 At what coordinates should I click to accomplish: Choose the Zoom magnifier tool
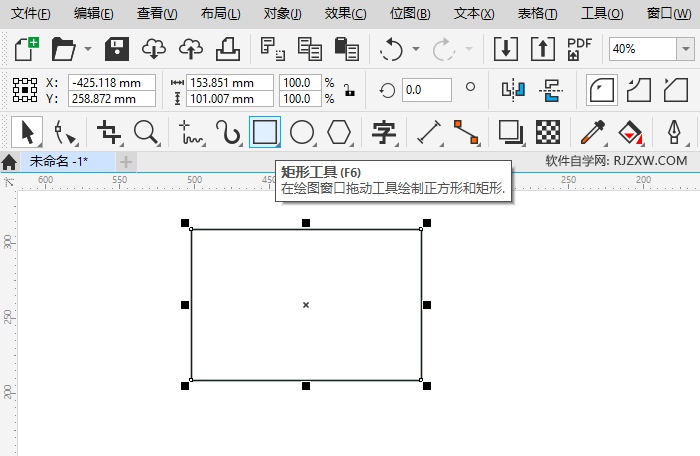point(147,131)
